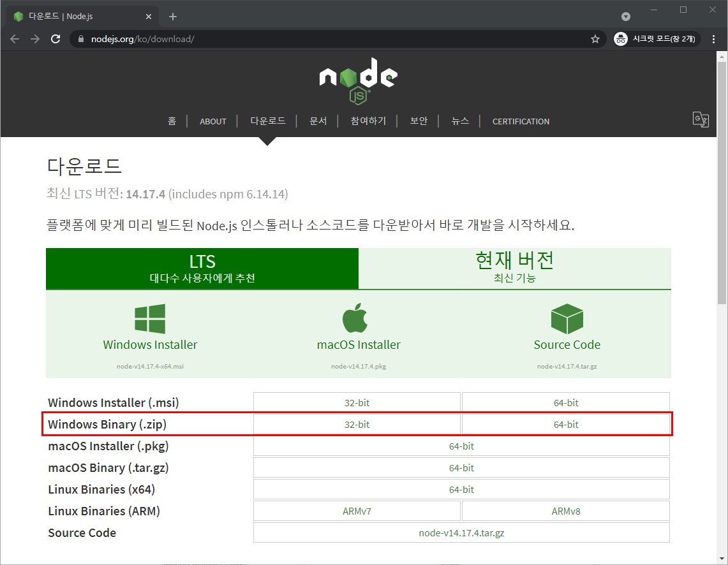Click the vertical scrollbar thumb
Image resolution: width=728 pixels, height=565 pixels.
722,183
